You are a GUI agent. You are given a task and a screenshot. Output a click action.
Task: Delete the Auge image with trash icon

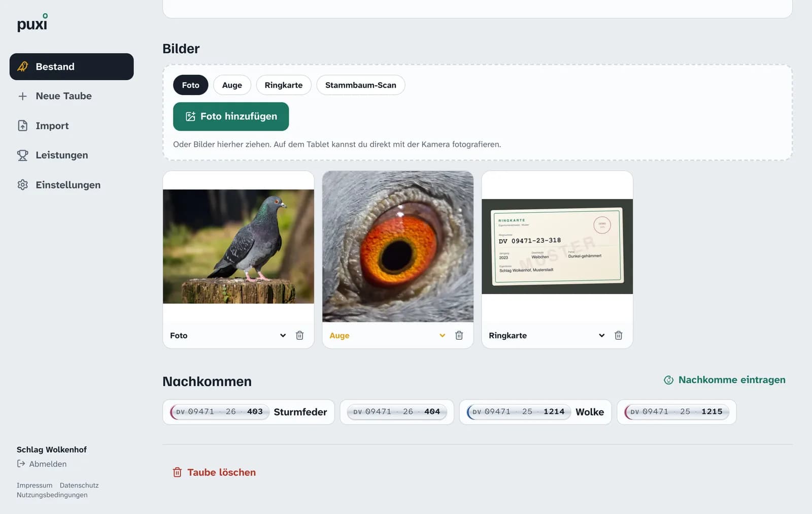459,335
